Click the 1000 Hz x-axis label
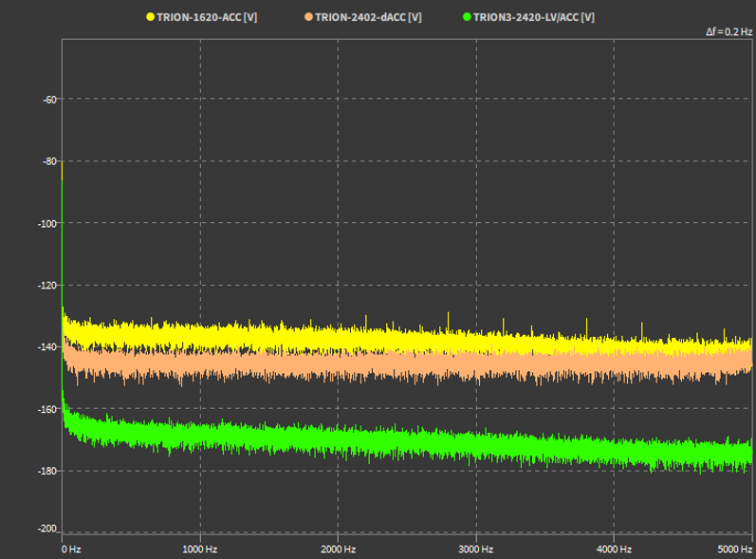 (x=200, y=550)
